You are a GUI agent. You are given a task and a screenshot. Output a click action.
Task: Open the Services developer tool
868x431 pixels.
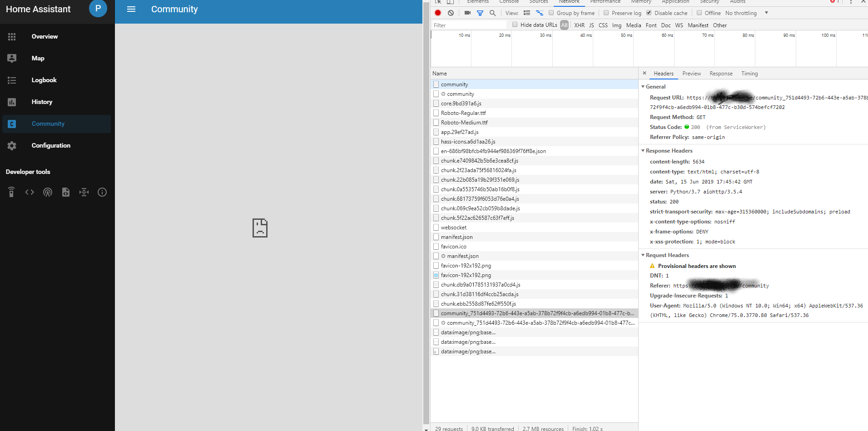11,192
